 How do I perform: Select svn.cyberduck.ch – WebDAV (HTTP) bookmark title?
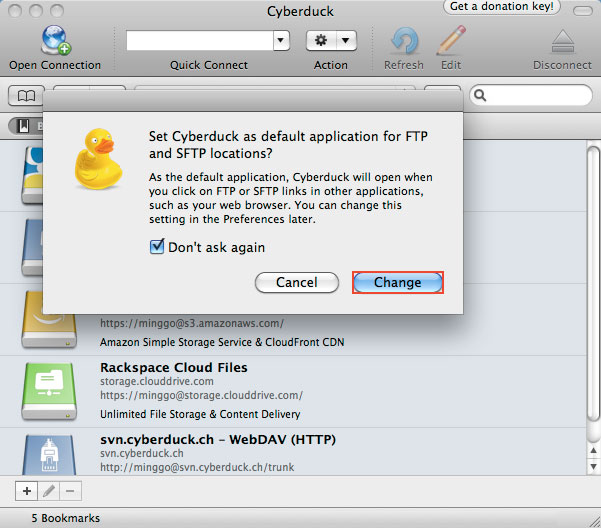tap(218, 439)
